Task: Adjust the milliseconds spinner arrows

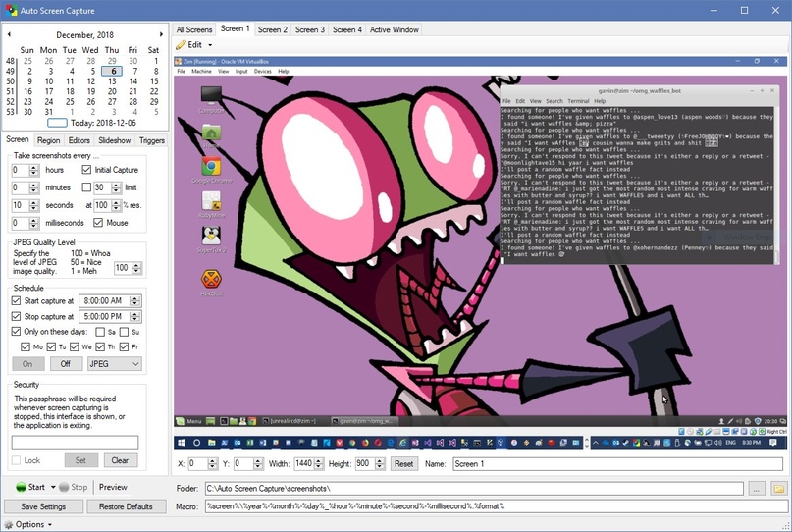Action: pyautogui.click(x=33, y=223)
